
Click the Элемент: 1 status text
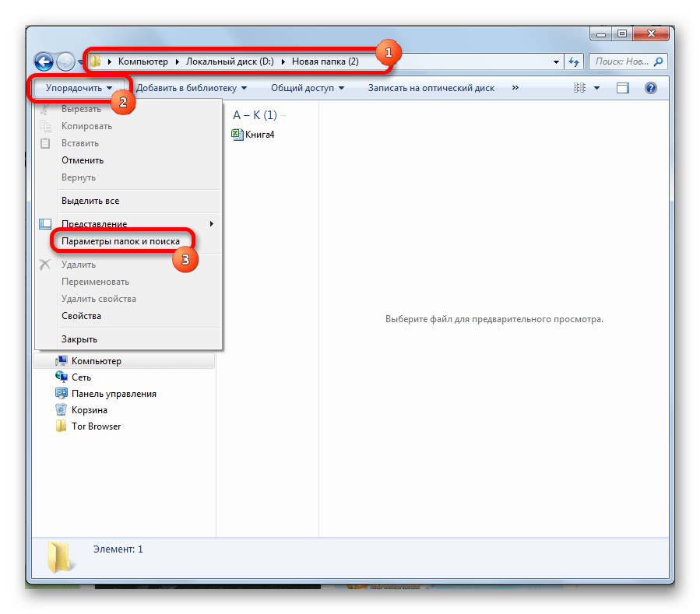[x=118, y=549]
